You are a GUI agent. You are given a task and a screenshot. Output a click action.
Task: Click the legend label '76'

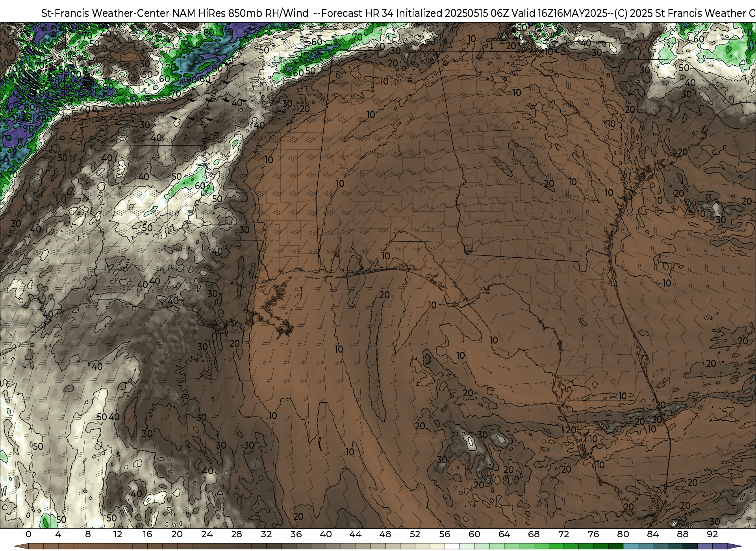click(x=593, y=534)
